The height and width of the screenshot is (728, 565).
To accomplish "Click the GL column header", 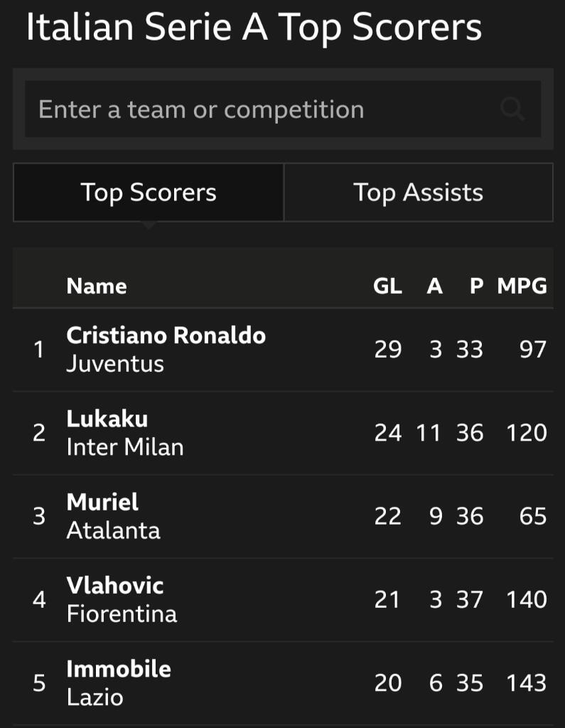I will [387, 286].
